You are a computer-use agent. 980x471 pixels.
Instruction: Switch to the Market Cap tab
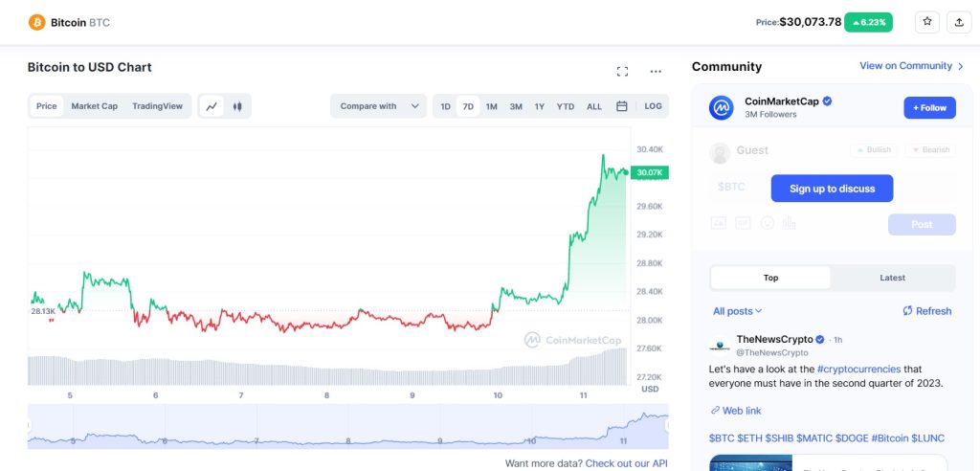pos(95,106)
